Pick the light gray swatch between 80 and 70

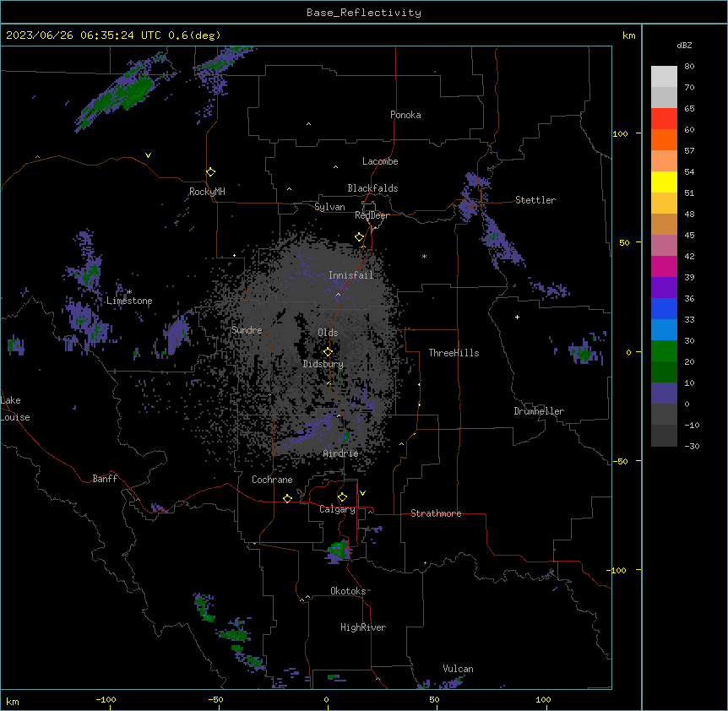(664, 76)
